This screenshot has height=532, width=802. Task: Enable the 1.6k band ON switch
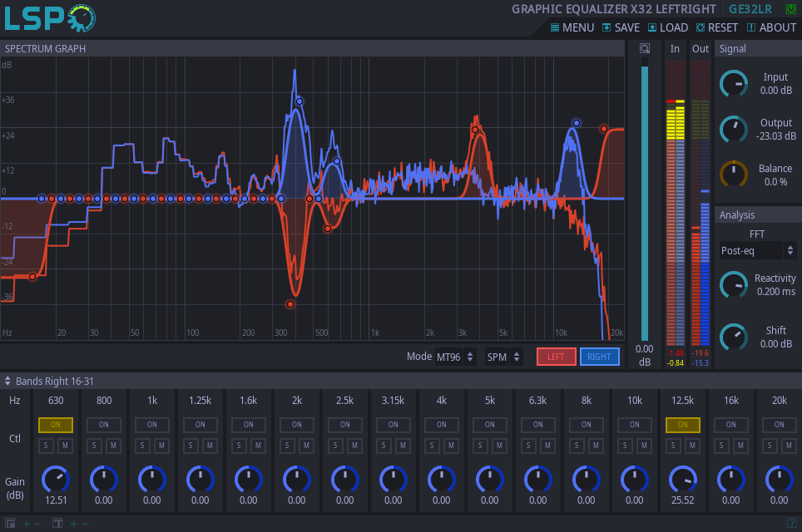point(249,425)
